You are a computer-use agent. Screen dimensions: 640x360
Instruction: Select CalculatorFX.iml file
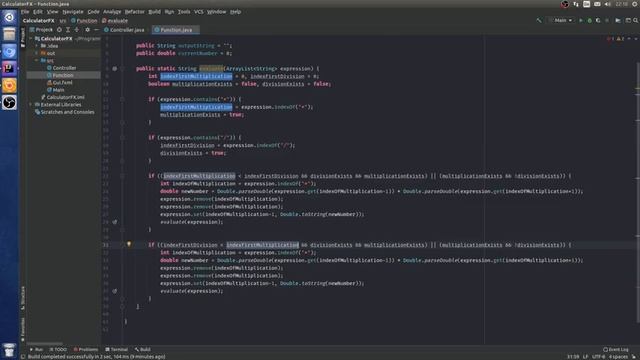(63, 97)
